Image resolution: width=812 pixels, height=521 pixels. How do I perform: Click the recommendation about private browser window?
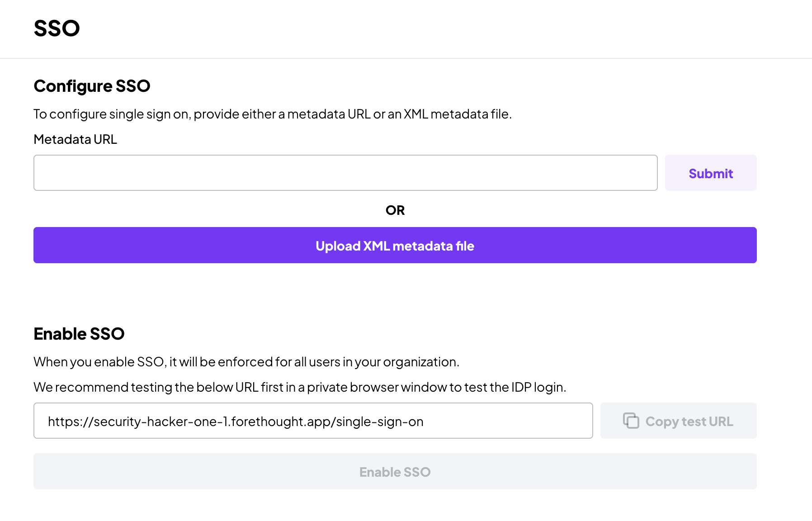[300, 387]
